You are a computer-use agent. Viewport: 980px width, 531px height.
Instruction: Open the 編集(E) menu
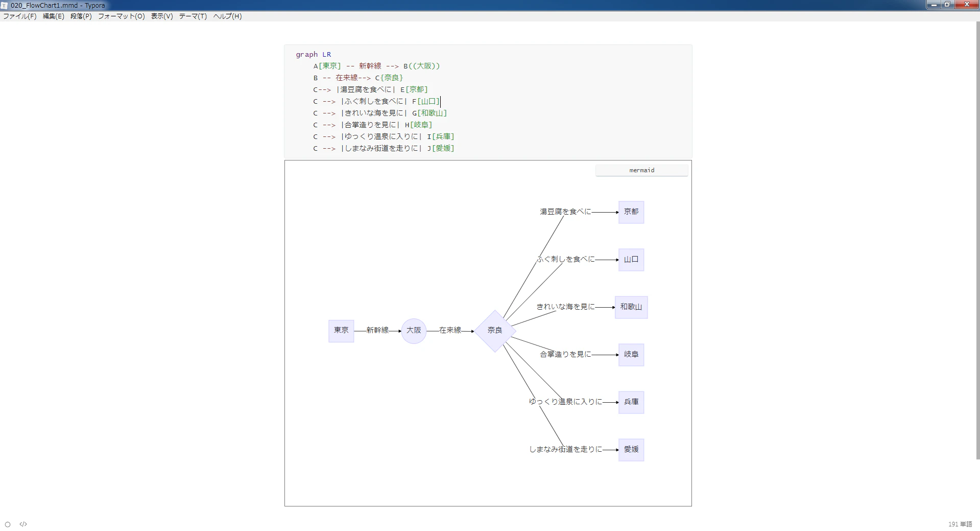point(54,16)
